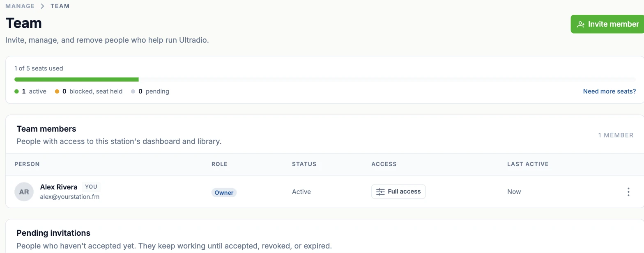
Task: Click the Active status cell
Action: [x=301, y=191]
